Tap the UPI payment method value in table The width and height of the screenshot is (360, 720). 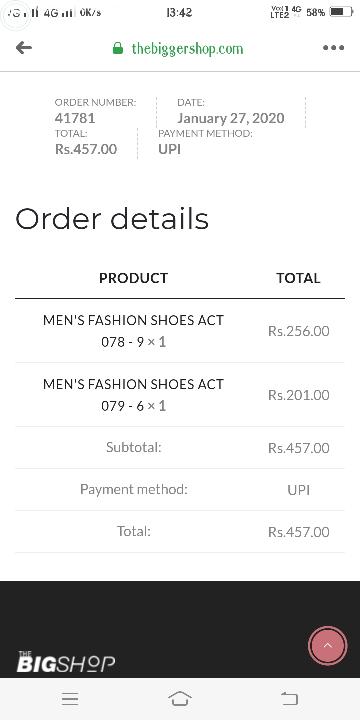[x=298, y=490]
